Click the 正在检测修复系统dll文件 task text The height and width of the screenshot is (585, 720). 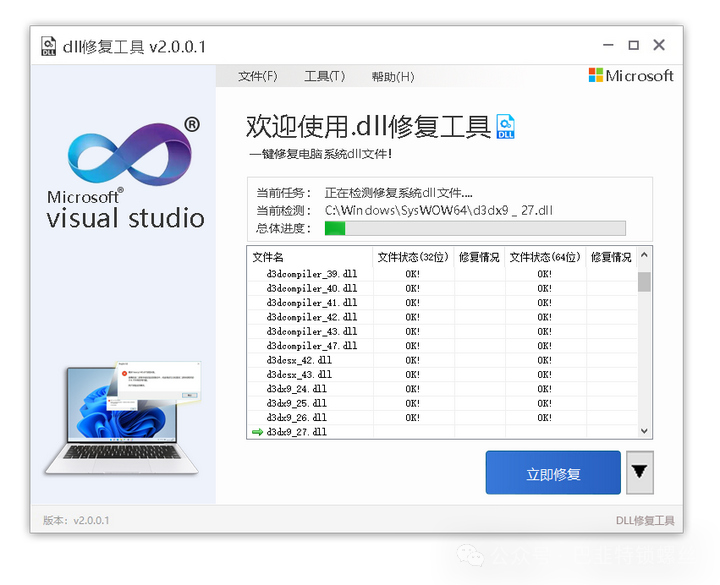[398, 192]
